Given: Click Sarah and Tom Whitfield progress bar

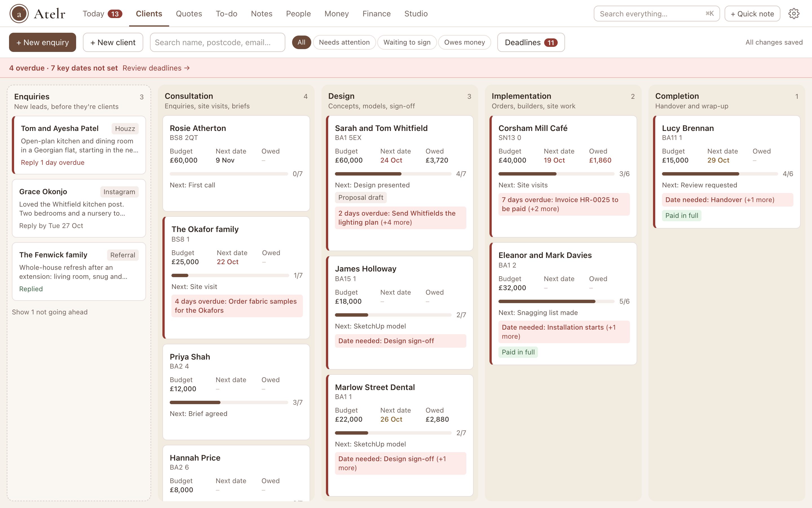Looking at the screenshot, I should tap(393, 174).
